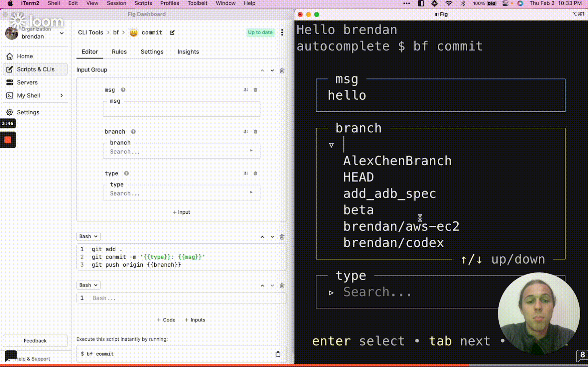The image size is (588, 367).
Task: Open settings sliders icon for branch input
Action: 245,132
